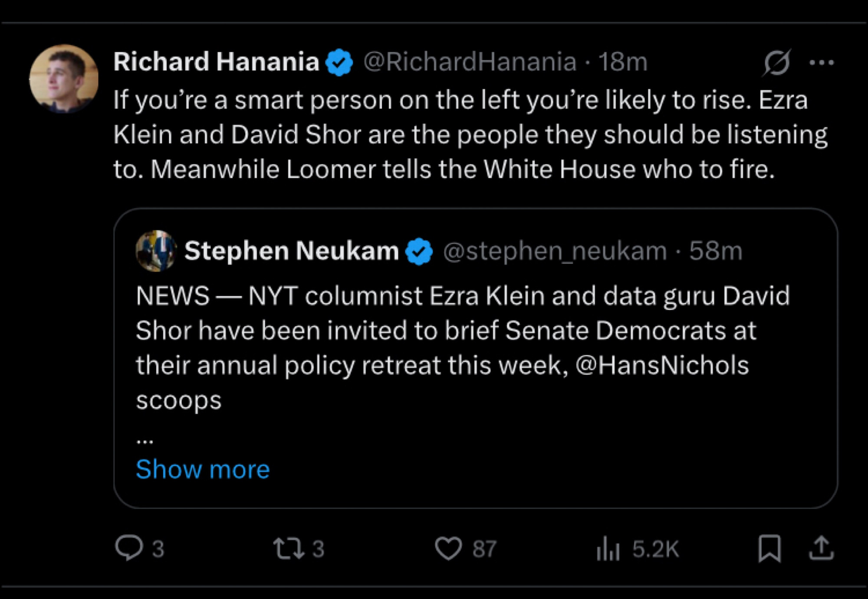Open quoted tweet text about Senate Democrats

463,347
